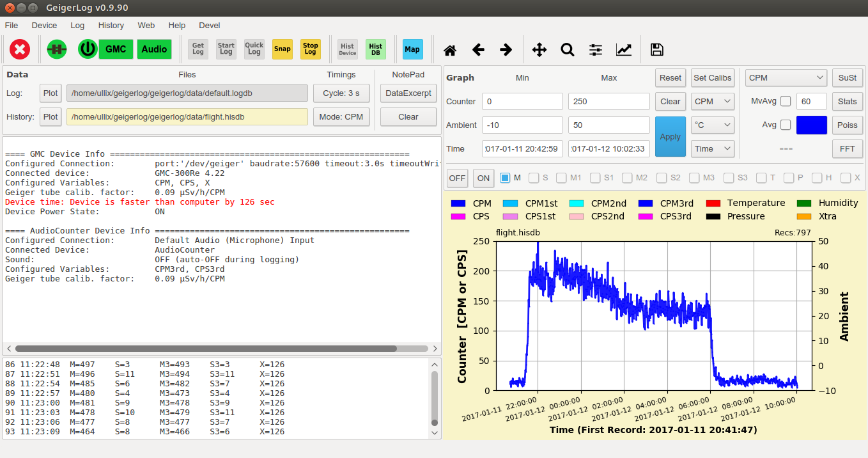Click the save figure icon
The image size is (868, 458).
click(656, 49)
